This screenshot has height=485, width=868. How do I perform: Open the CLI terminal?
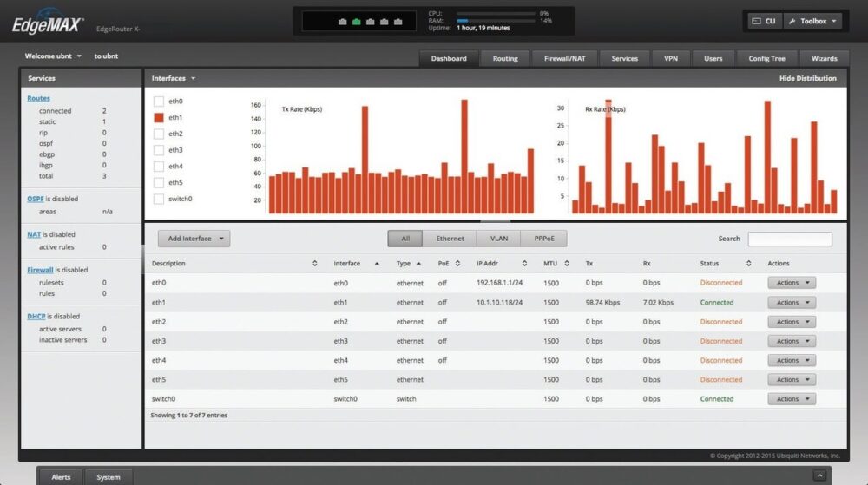point(763,21)
